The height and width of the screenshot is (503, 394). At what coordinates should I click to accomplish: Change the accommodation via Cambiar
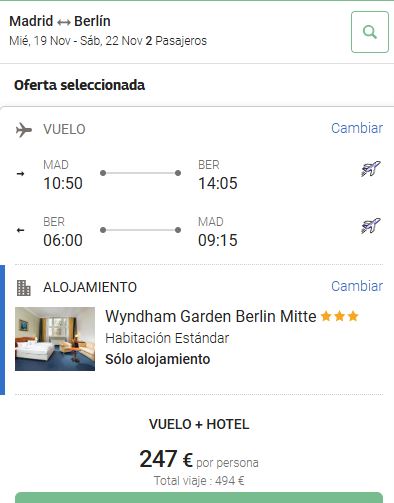coord(357,286)
